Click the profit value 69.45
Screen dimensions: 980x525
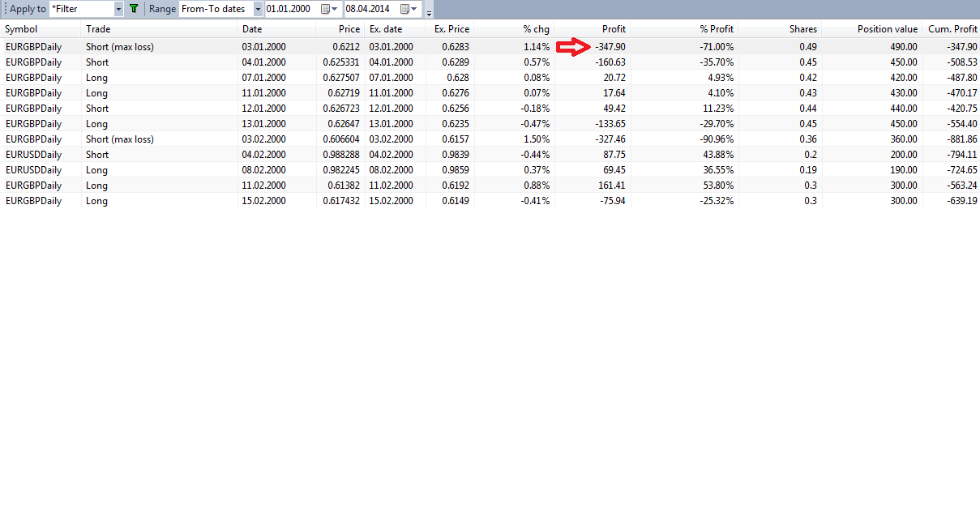pyautogui.click(x=614, y=170)
